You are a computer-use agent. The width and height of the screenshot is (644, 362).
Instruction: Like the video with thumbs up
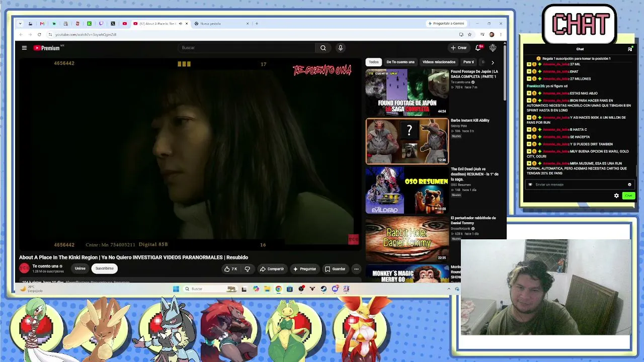tap(231, 269)
